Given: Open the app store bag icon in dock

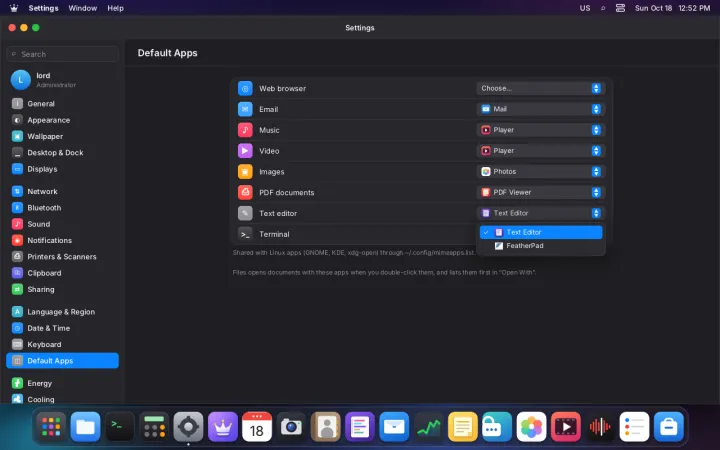Looking at the screenshot, I should [x=669, y=427].
